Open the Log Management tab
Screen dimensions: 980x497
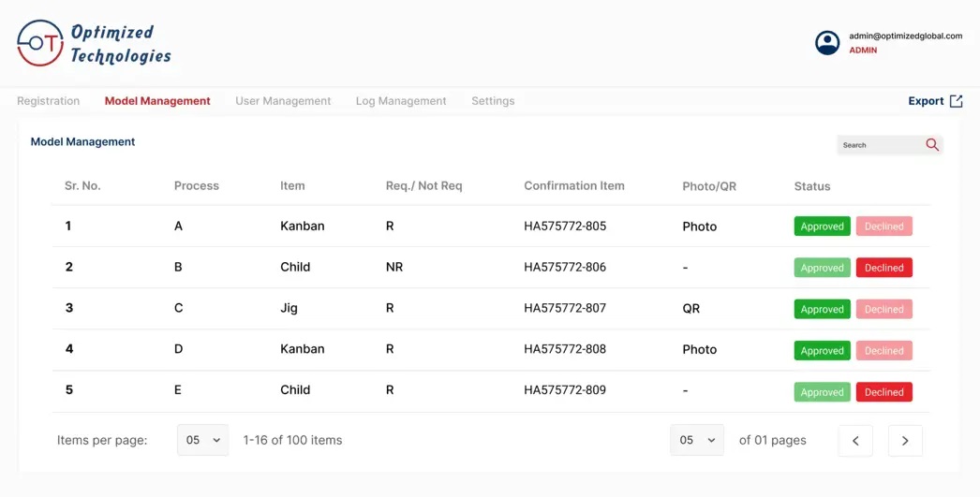coord(401,101)
